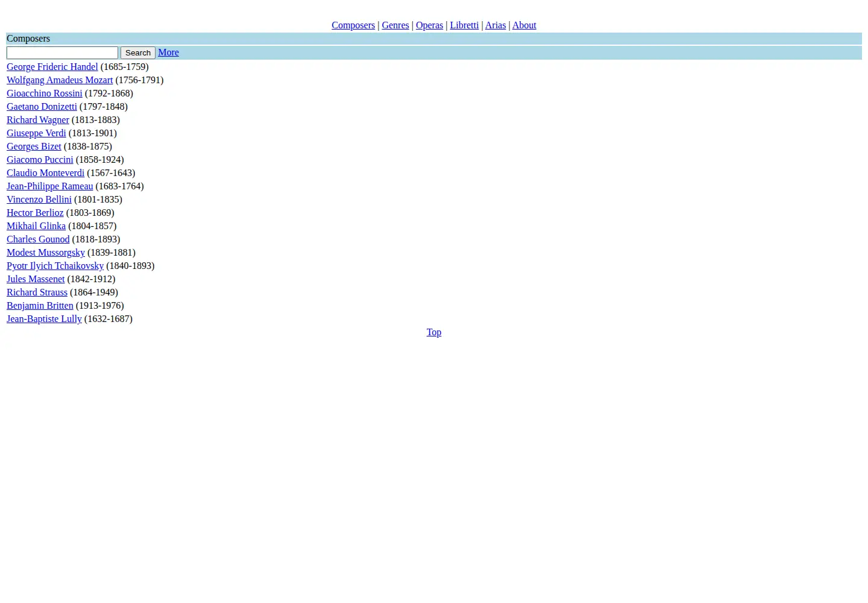View Gaetano Donizetti's entry

point(42,107)
